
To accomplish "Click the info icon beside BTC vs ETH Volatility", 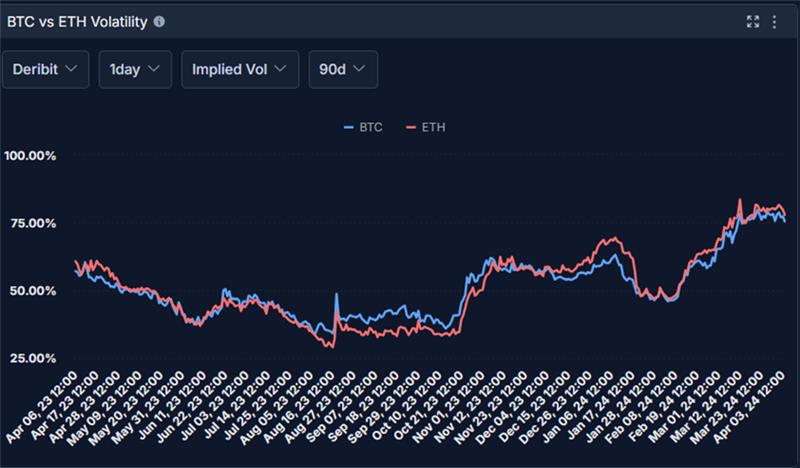I will click(x=159, y=21).
